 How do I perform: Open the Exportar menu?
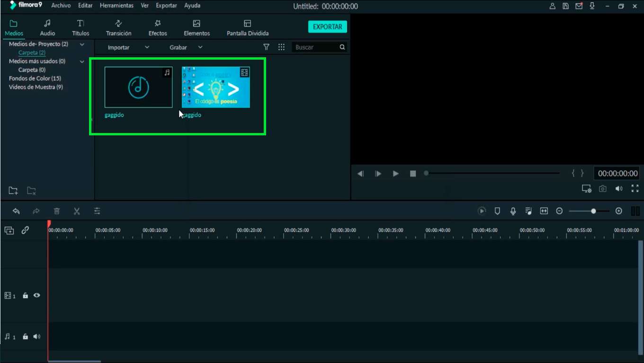pos(166,6)
